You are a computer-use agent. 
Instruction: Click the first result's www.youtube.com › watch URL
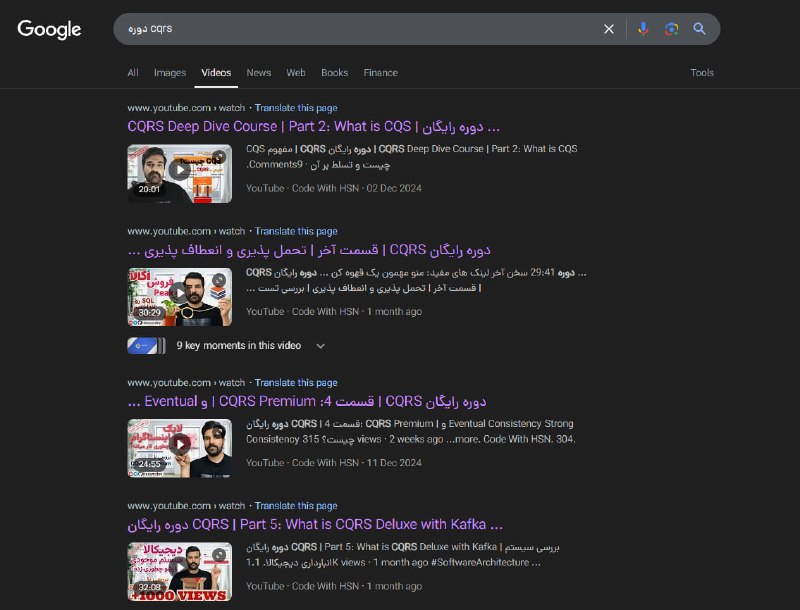pyautogui.click(x=186, y=108)
